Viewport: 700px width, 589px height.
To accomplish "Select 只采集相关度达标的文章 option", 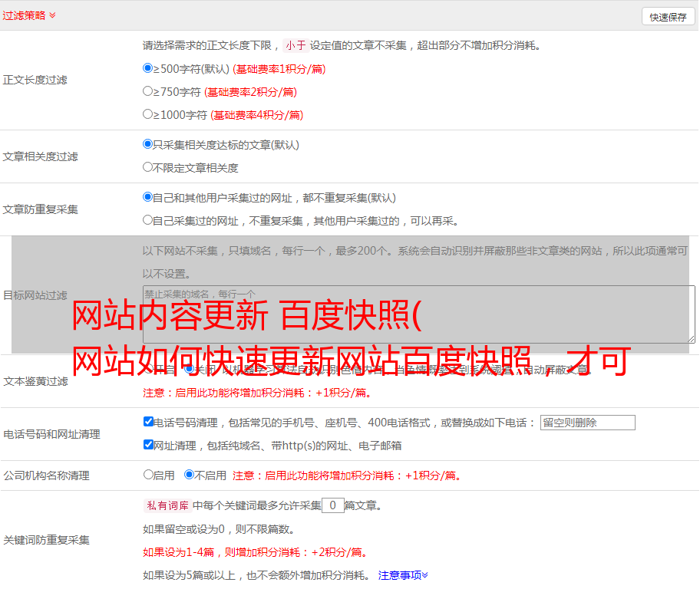I will click(x=148, y=144).
